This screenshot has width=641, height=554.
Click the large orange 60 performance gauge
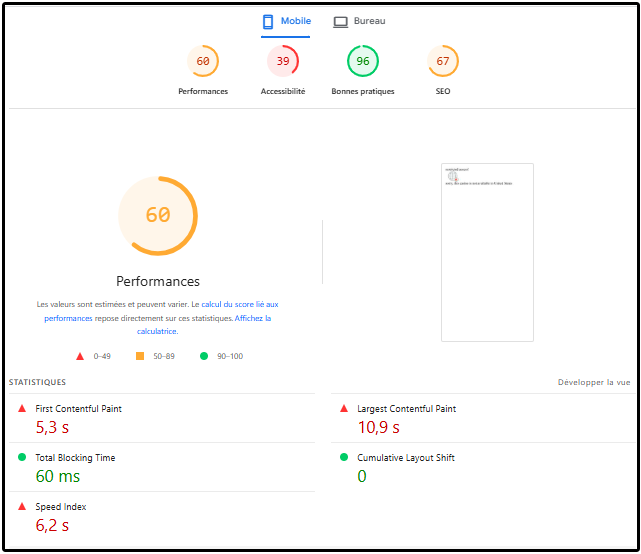pos(158,216)
